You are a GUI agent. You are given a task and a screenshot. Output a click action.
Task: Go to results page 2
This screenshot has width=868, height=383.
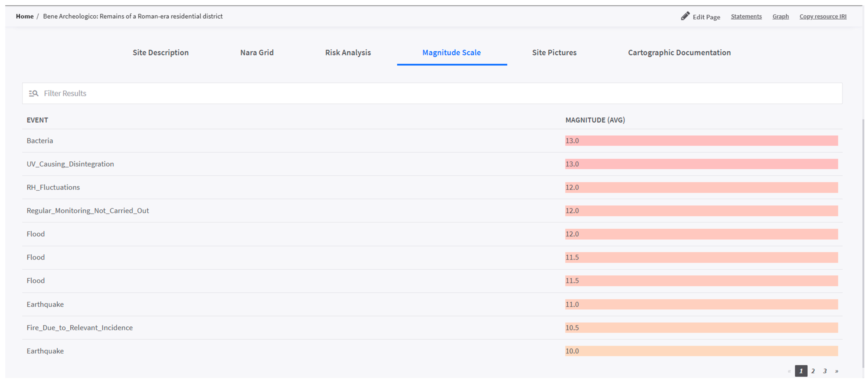tap(813, 371)
